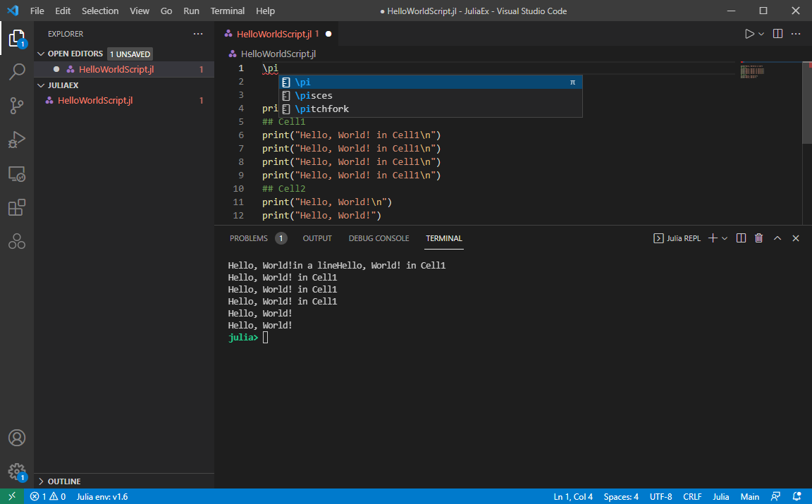
Task: Choose the \pitchfork suggestion
Action: pos(431,109)
